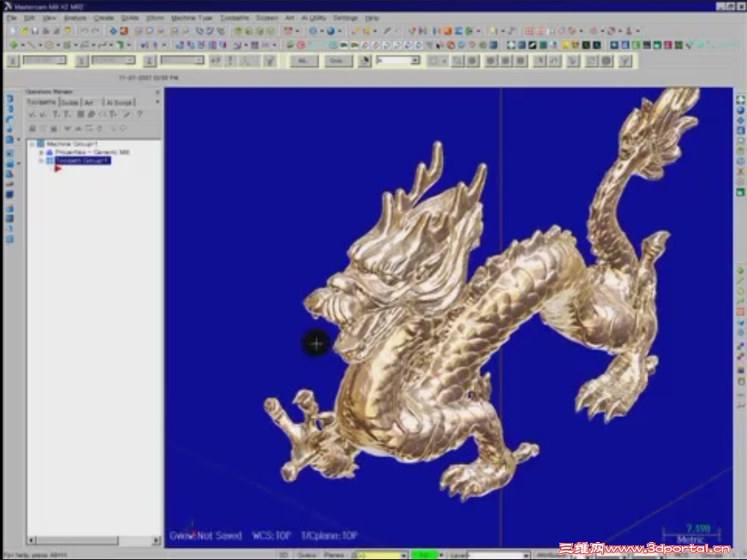This screenshot has width=747, height=560.
Task: Click the Create Circle icon
Action: tap(49, 45)
